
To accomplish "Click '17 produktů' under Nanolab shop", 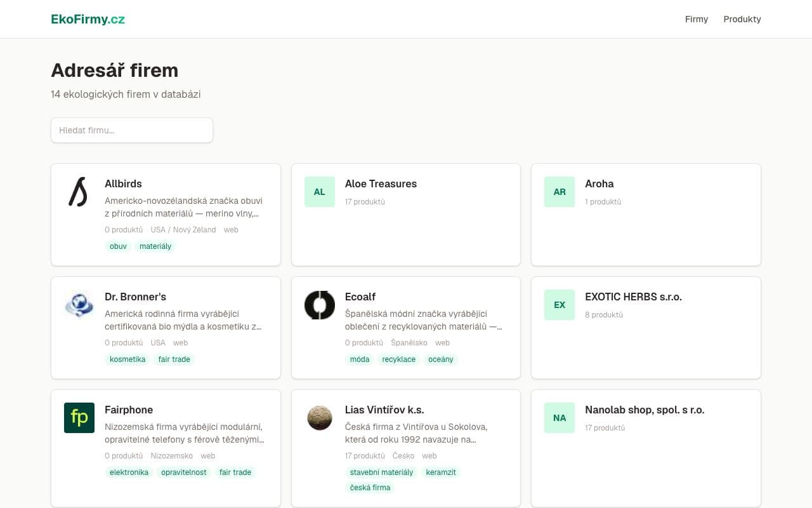I will [x=605, y=428].
